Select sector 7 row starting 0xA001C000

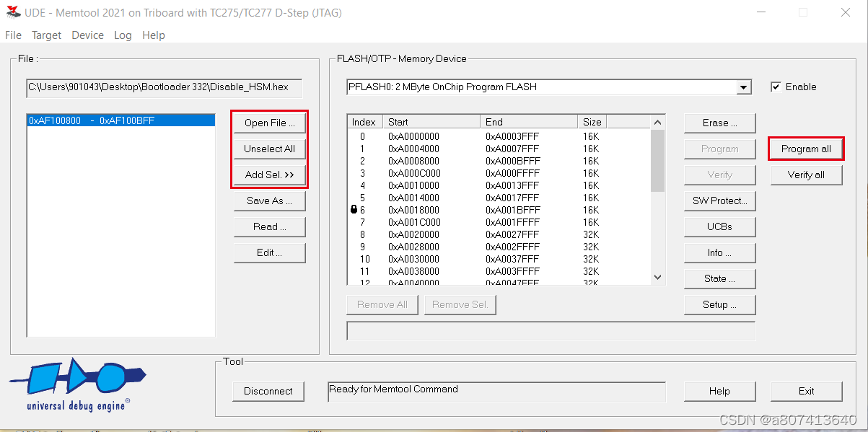499,222
